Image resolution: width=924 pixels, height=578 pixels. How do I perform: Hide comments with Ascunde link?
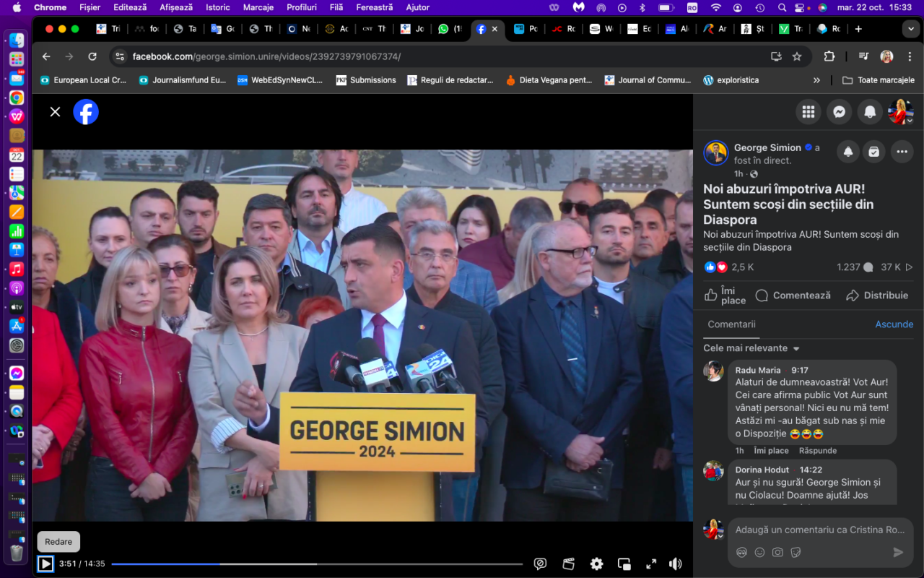[x=894, y=324]
